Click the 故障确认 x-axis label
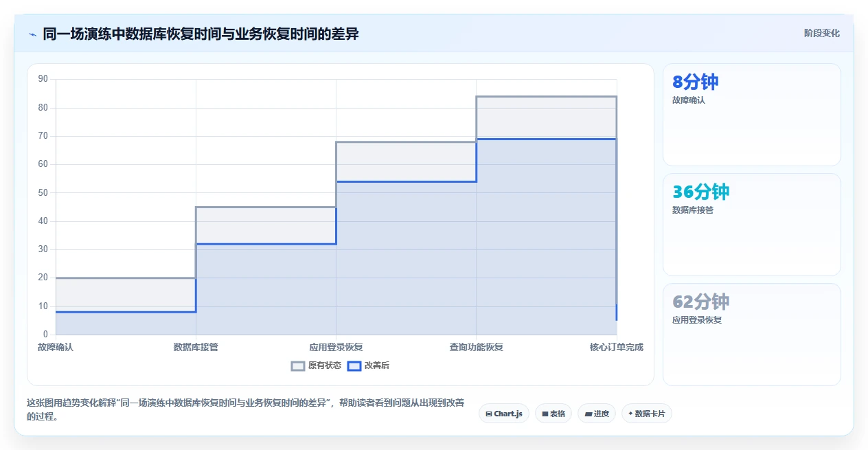868x450 pixels. (x=56, y=347)
